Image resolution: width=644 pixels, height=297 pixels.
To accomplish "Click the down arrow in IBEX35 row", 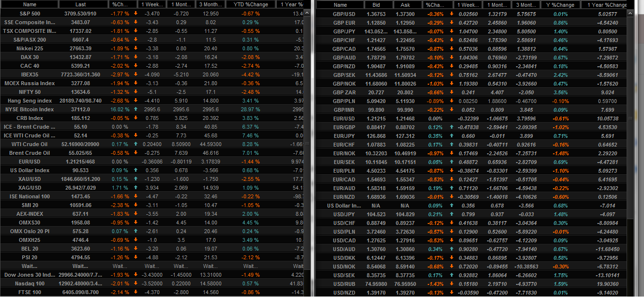I will (135, 74).
